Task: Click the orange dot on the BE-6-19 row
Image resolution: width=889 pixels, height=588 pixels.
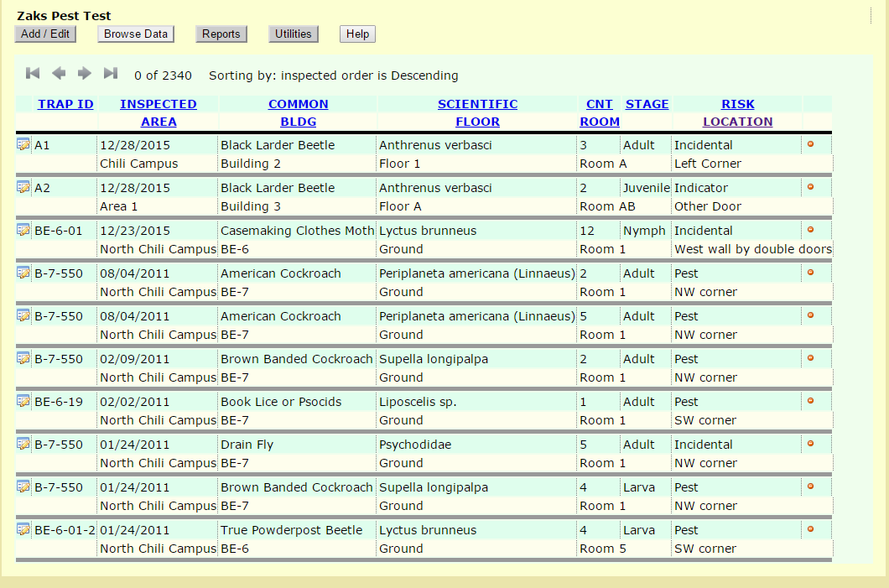Action: tap(811, 401)
